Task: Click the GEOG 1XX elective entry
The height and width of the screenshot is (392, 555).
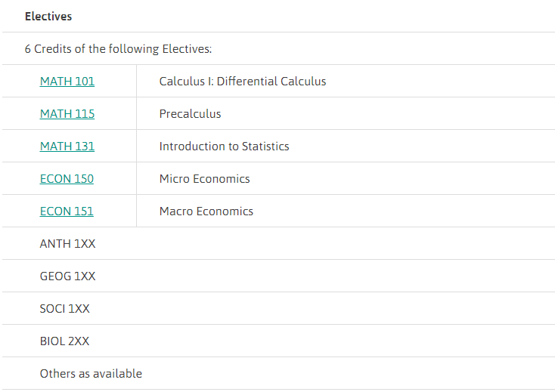Action: click(x=67, y=276)
